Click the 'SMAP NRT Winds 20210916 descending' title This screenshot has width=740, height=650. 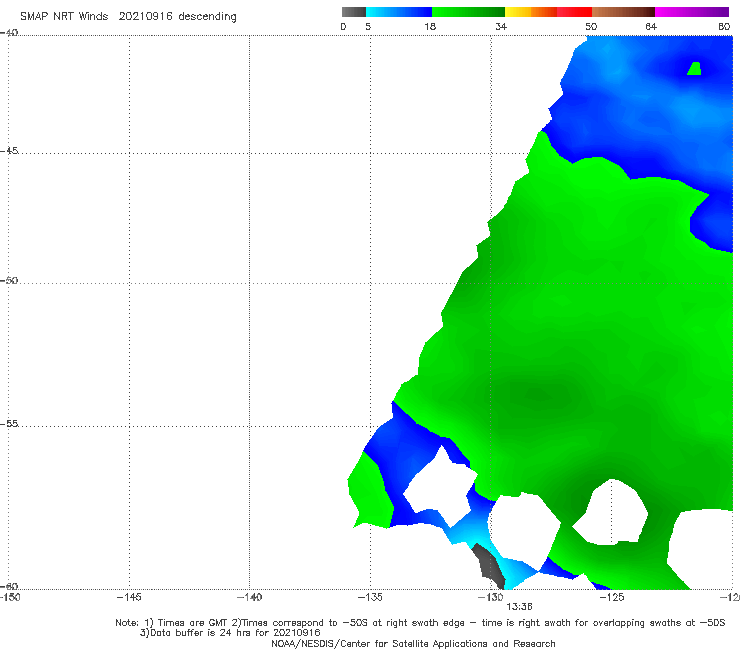click(x=128, y=16)
